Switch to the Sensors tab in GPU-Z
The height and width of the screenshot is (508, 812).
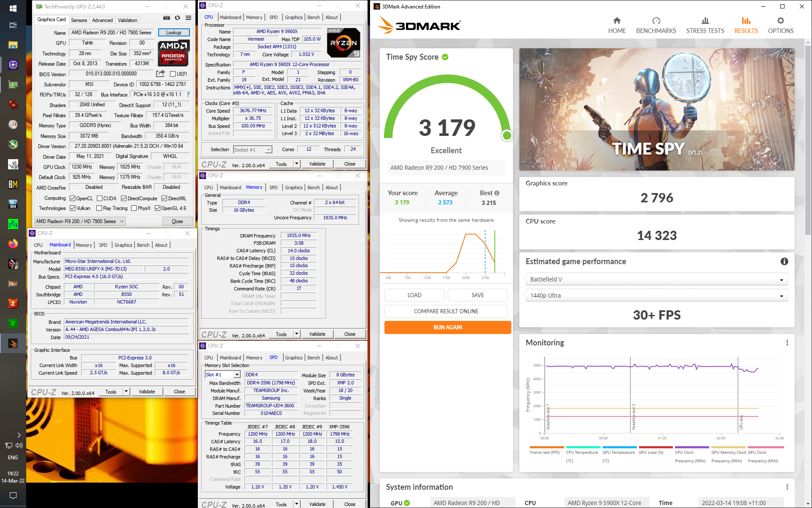tap(79, 20)
